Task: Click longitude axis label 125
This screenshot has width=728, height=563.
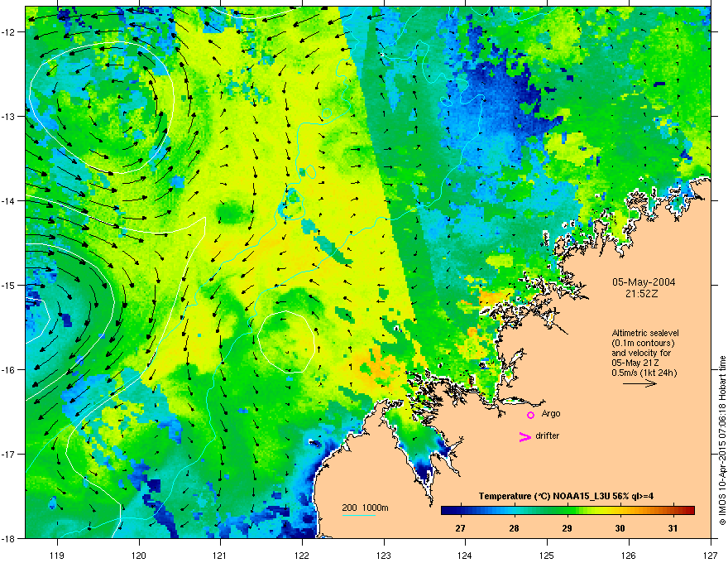Action: tap(547, 555)
